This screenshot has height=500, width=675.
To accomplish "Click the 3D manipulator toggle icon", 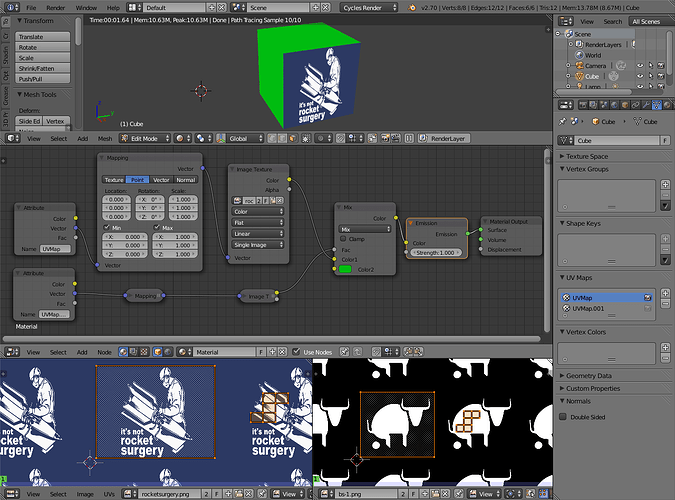I will click(221, 138).
